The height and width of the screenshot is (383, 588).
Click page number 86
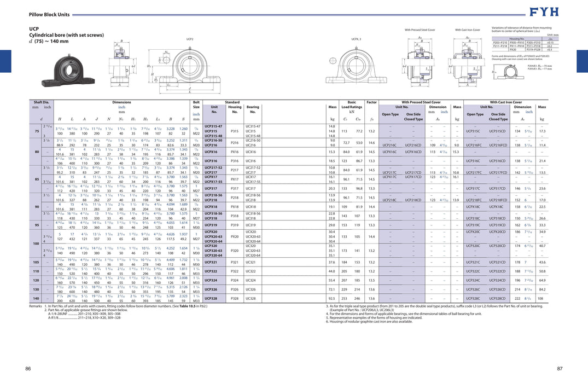point(28,369)
